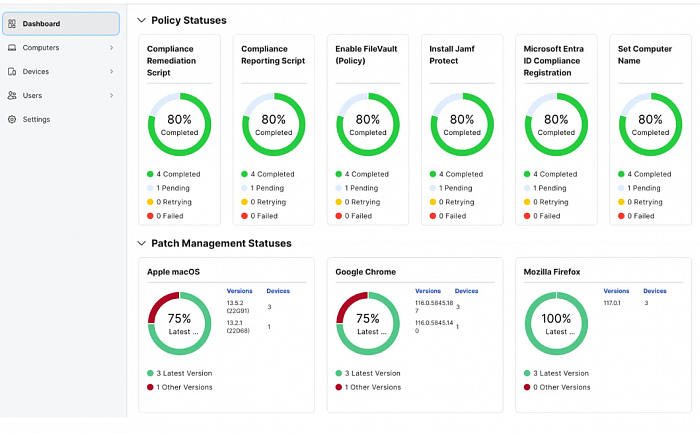Click the Devices tablet icon
This screenshot has height=434, width=700.
[x=12, y=71]
